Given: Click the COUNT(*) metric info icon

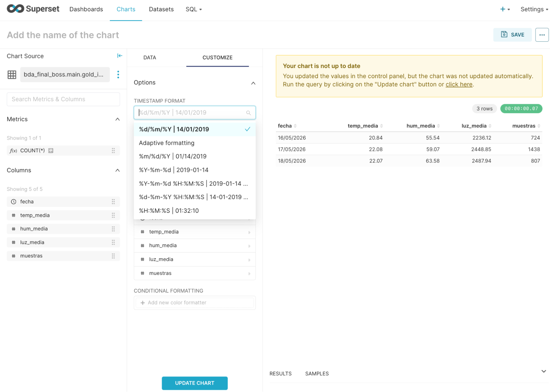Looking at the screenshot, I should tap(51, 151).
